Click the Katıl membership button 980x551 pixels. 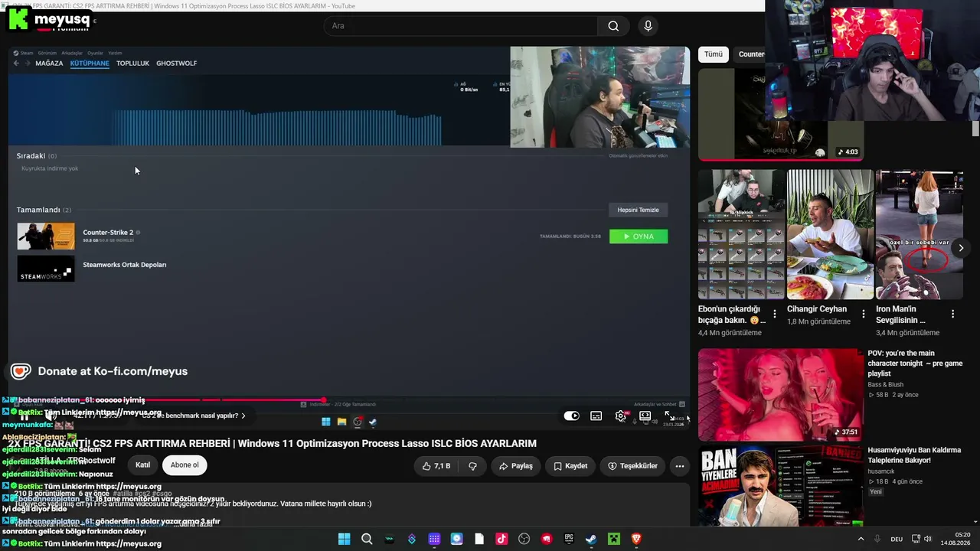tap(143, 465)
